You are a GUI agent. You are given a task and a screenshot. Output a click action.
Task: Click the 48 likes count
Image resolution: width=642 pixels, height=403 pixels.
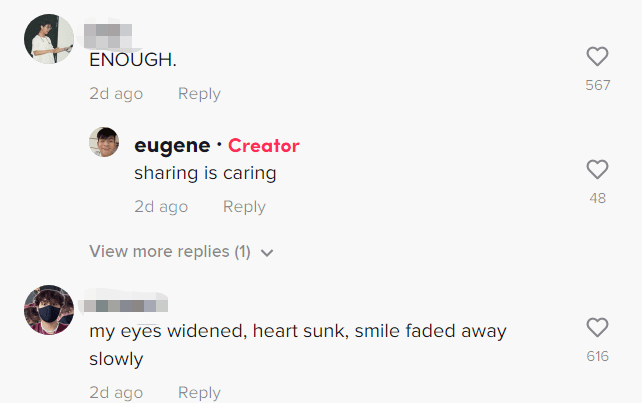597,198
